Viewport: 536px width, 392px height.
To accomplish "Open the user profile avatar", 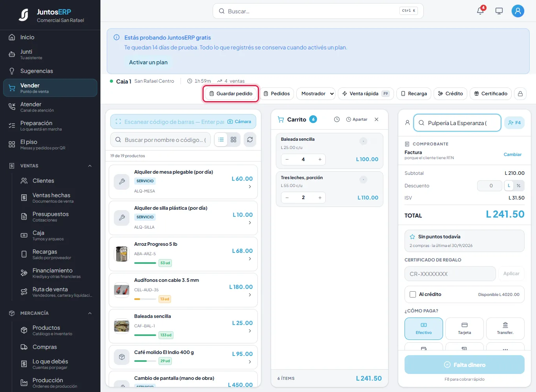I will tap(518, 11).
